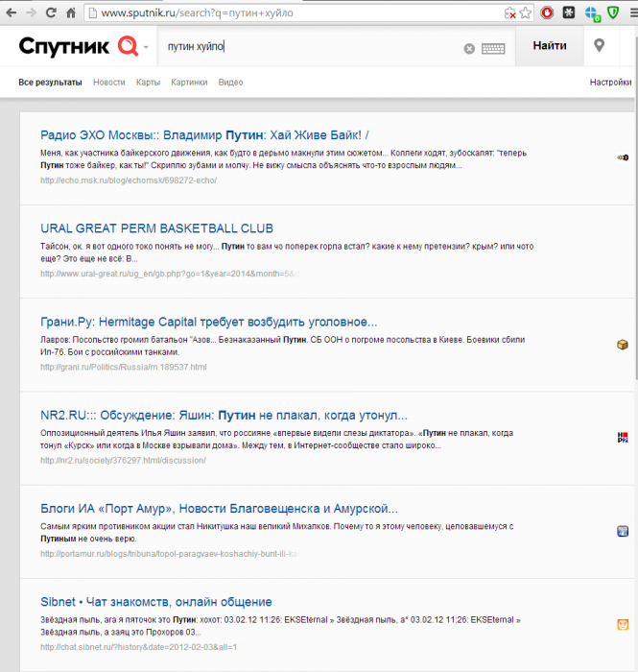Select the Все результаты tab

click(50, 83)
